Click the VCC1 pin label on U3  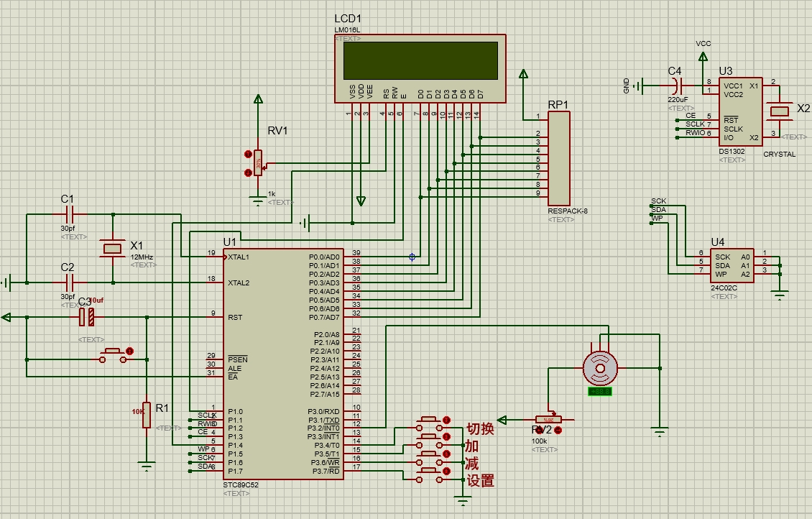(733, 86)
